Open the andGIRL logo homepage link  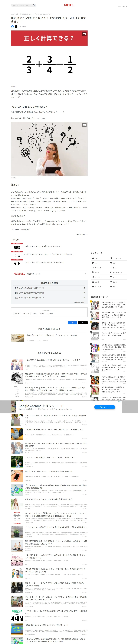(69, 5)
